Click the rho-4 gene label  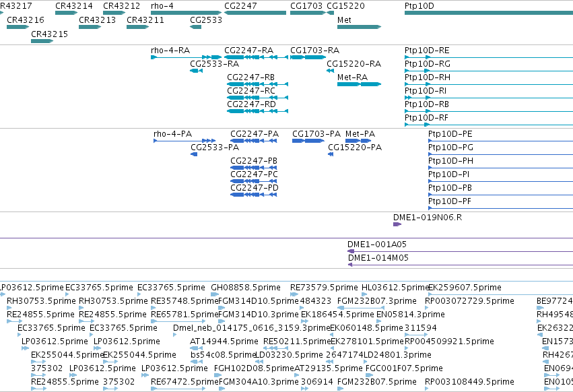click(x=162, y=6)
